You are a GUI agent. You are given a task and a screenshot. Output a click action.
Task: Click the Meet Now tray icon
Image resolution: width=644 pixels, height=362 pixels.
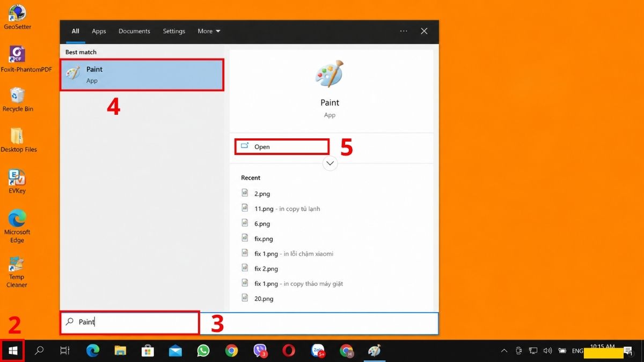click(x=518, y=351)
